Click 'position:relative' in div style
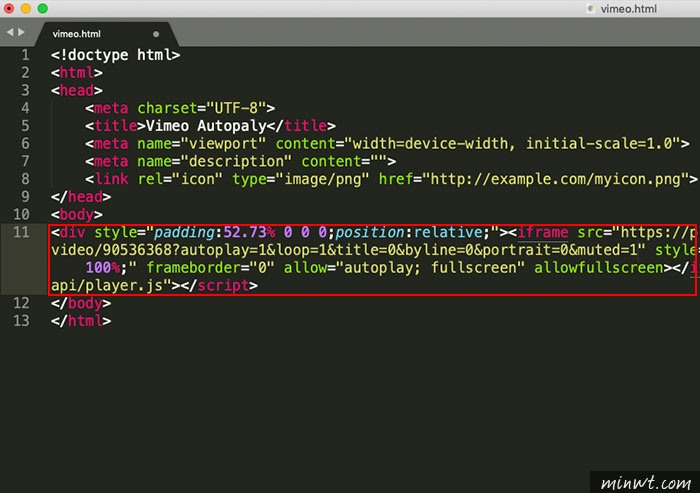 tap(409, 232)
